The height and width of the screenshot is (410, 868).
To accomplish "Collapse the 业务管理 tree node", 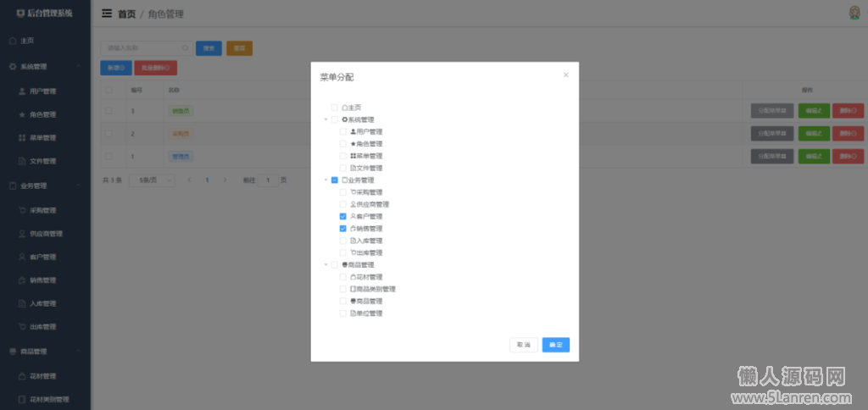I will pyautogui.click(x=325, y=180).
